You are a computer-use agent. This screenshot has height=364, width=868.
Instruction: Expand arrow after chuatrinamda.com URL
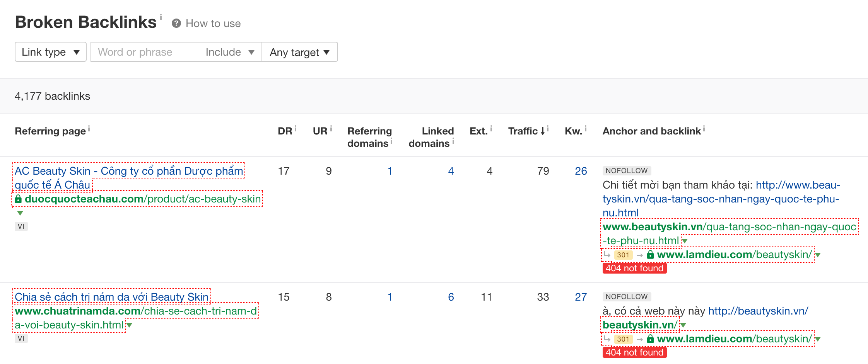tap(129, 325)
